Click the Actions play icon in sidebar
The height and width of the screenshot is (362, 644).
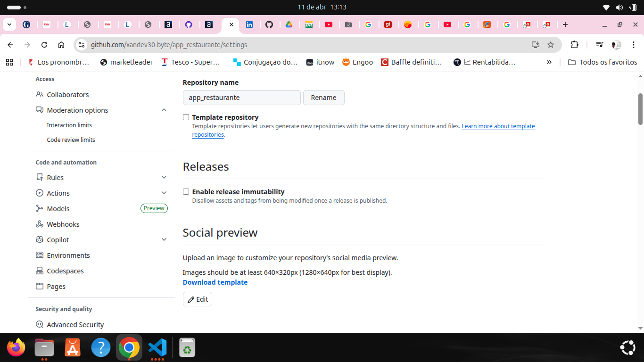tap(40, 193)
